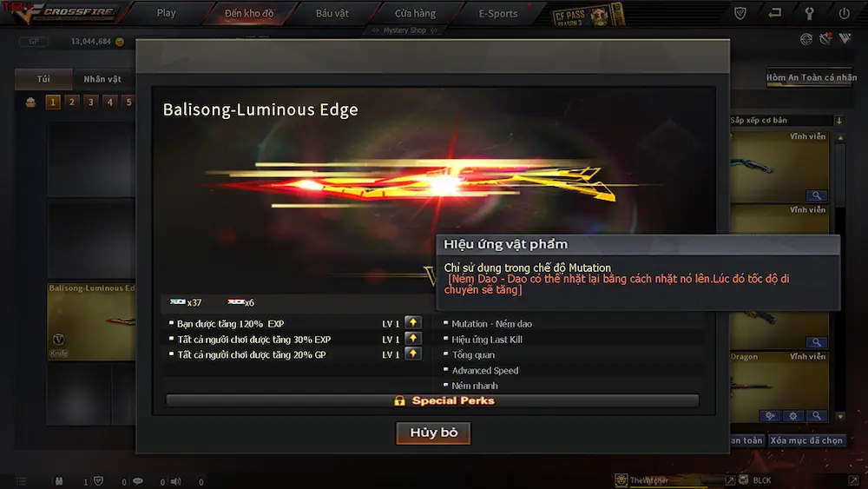The image size is (868, 489).
Task: Select the Balisong-Luminous Edge inventory thumbnail
Action: click(91, 321)
